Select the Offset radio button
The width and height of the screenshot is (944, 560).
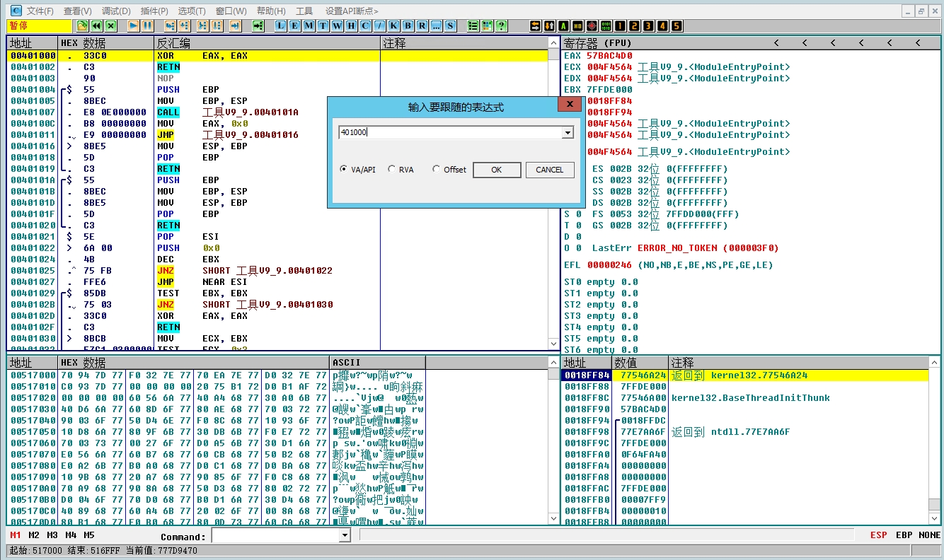pyautogui.click(x=437, y=170)
